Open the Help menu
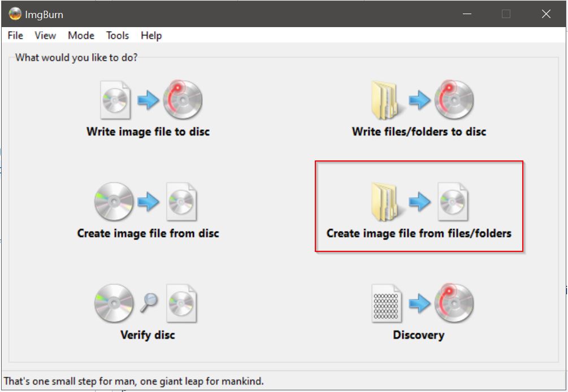 tap(151, 36)
